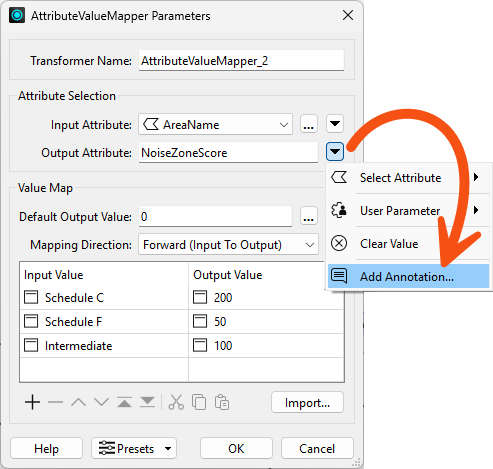Click the Clear Value circled X icon

coord(339,243)
